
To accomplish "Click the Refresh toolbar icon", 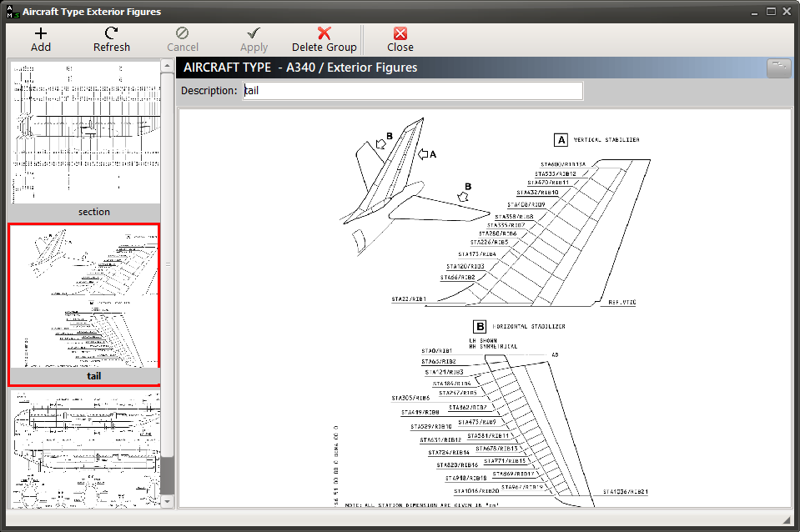I will click(111, 33).
